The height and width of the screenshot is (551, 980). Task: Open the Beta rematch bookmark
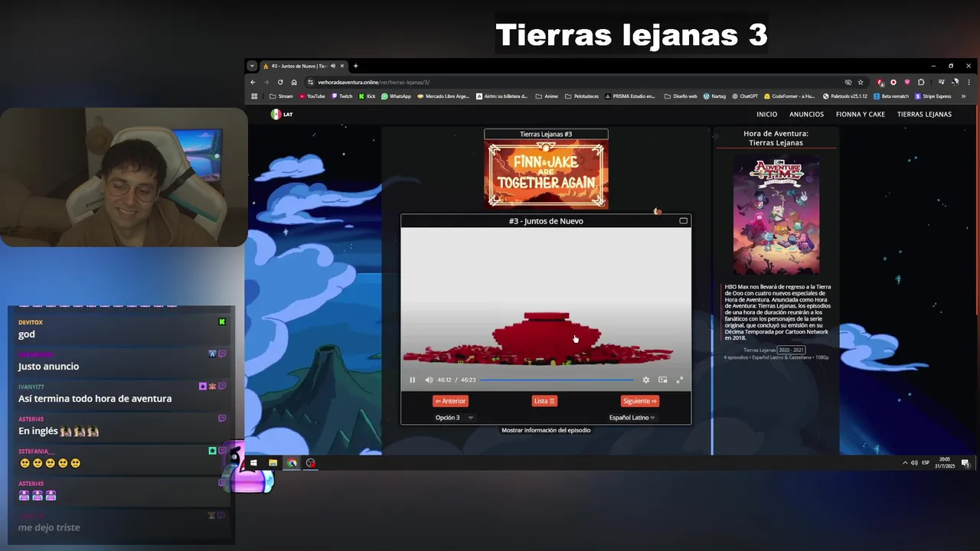tap(890, 96)
